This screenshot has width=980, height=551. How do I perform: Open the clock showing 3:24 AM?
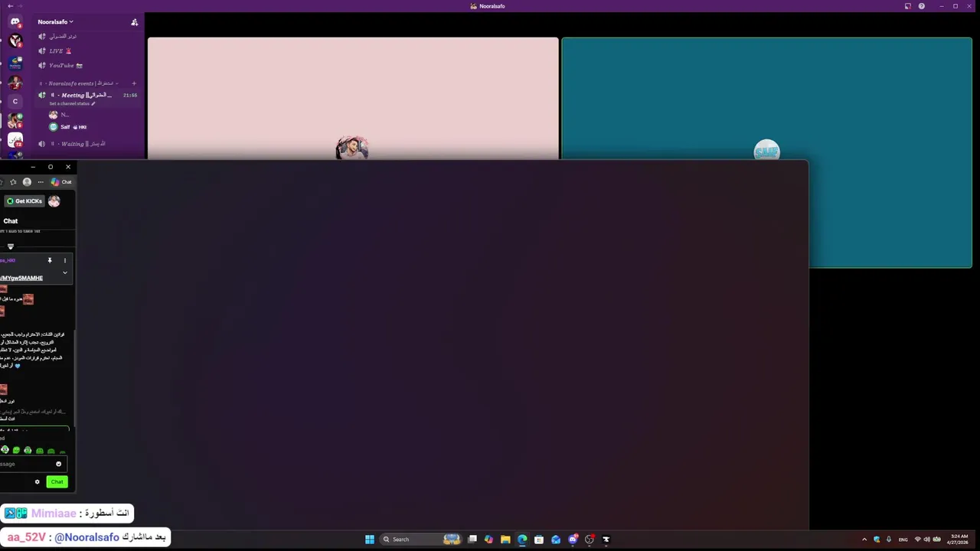coord(959,540)
